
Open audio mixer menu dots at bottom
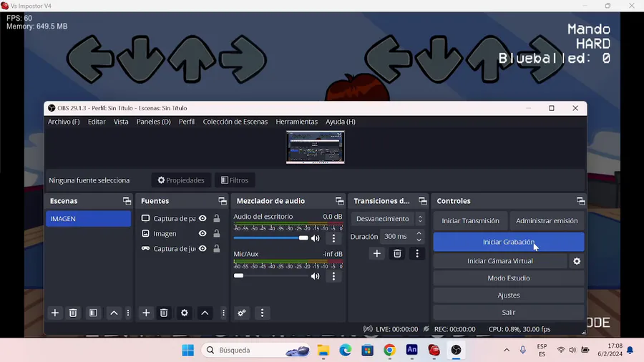click(262, 313)
